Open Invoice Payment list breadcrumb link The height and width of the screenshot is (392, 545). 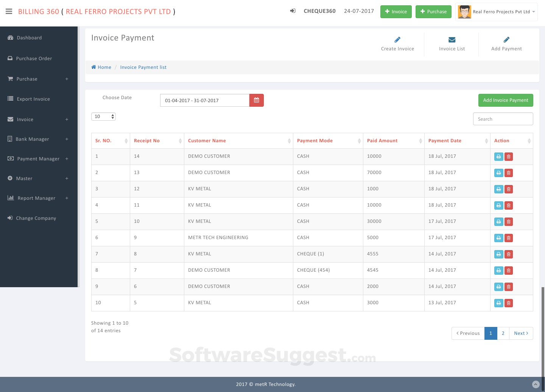(x=143, y=67)
